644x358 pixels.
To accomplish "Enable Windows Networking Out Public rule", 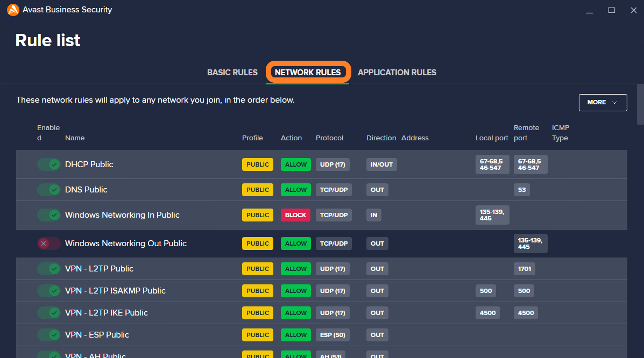I will tap(48, 244).
